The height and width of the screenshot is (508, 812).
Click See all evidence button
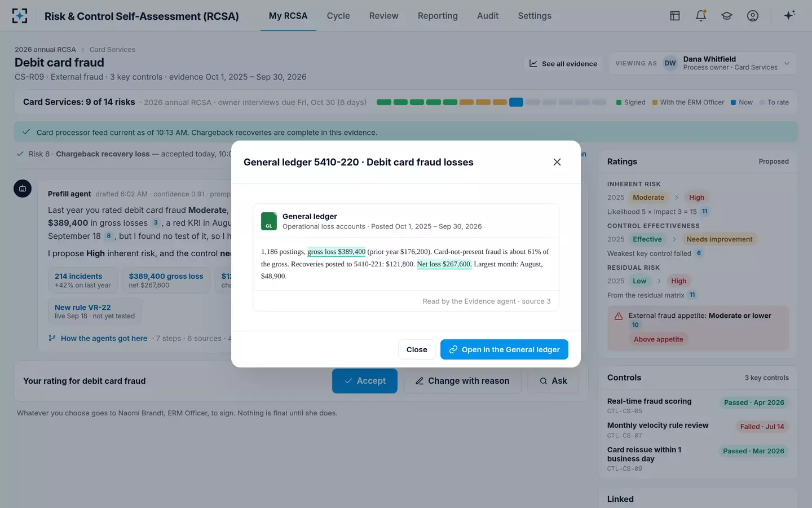(563, 64)
